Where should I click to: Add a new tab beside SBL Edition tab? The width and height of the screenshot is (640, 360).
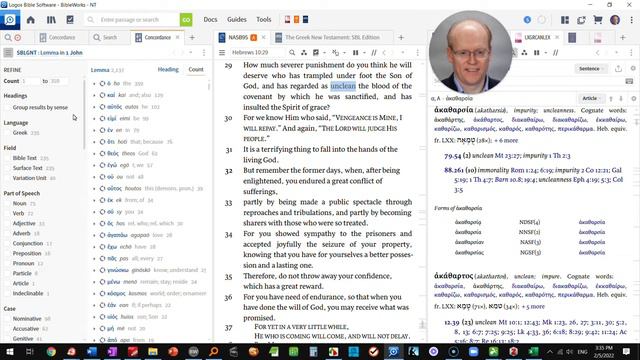click(x=401, y=37)
